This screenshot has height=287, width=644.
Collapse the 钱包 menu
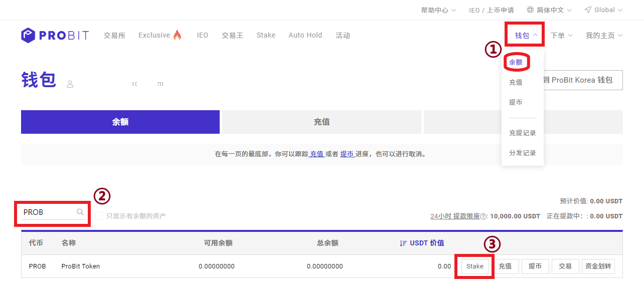click(x=526, y=35)
